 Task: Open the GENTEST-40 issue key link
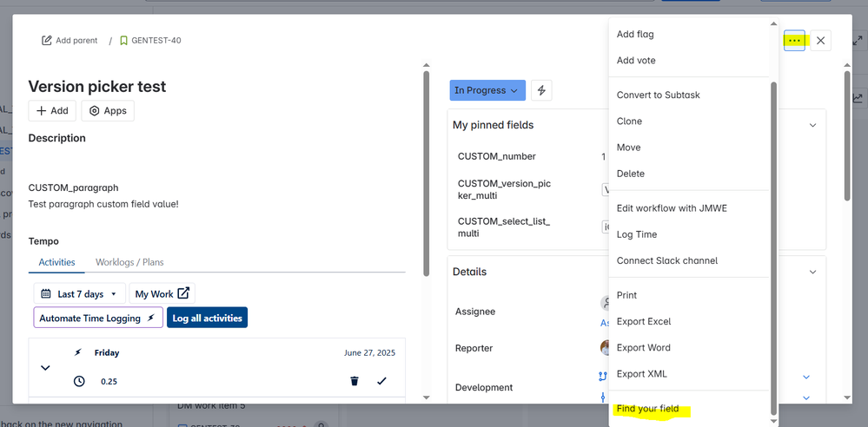[156, 41]
